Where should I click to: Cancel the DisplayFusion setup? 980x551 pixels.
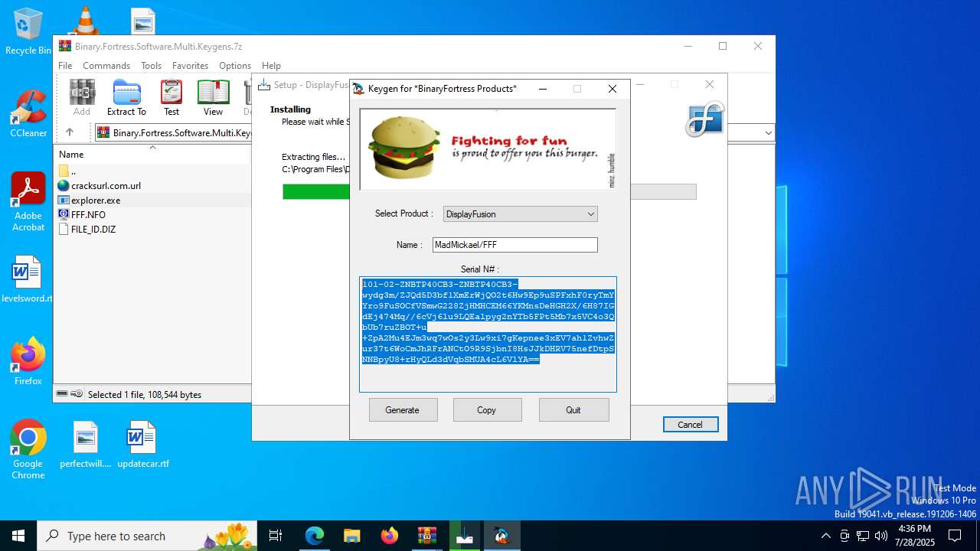[x=690, y=425]
